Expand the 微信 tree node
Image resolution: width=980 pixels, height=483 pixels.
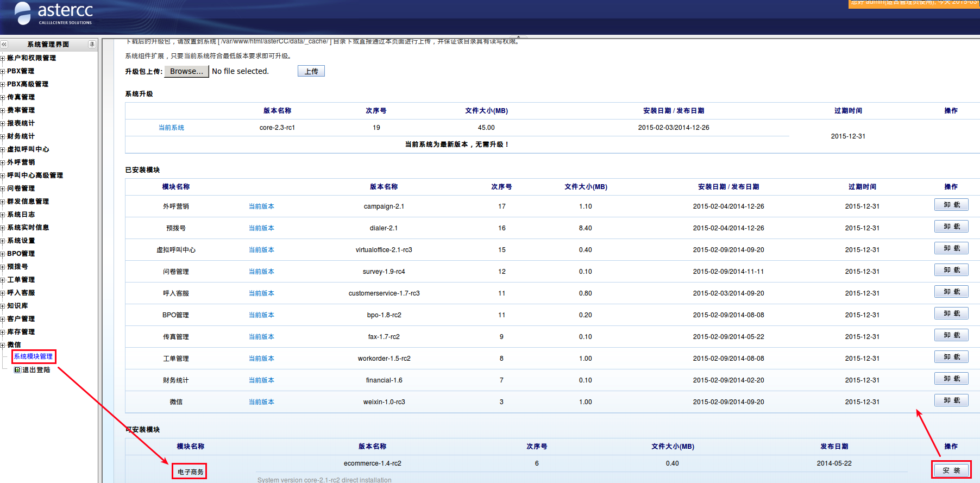[x=3, y=345]
